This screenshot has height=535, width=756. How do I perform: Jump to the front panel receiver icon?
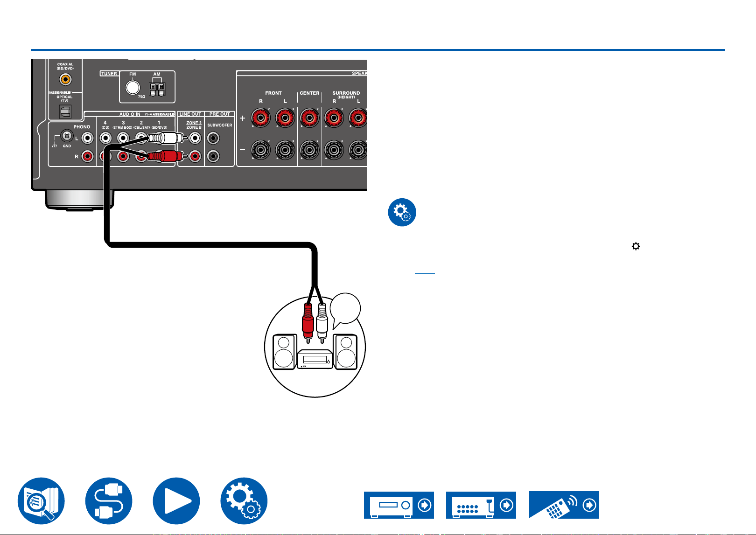pyautogui.click(x=399, y=505)
